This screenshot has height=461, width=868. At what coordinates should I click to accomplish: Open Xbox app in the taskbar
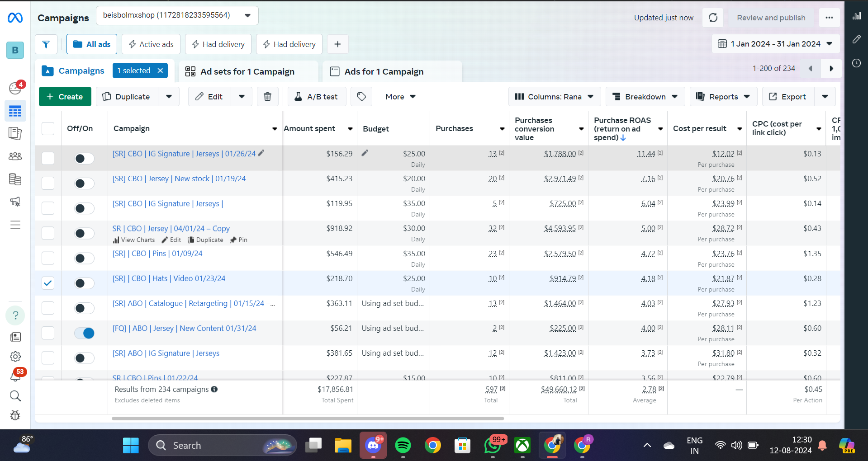[x=522, y=446]
